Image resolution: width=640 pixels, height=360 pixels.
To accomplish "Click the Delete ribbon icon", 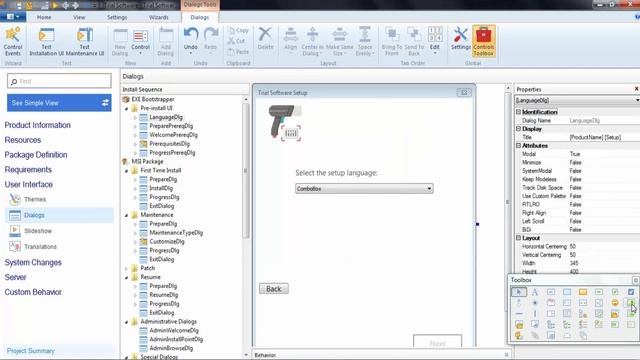I will pos(265,38).
